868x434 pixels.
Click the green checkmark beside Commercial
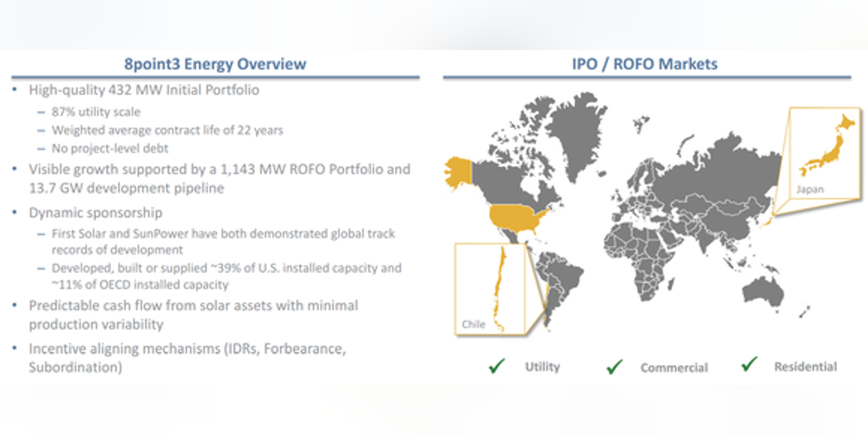(x=615, y=366)
